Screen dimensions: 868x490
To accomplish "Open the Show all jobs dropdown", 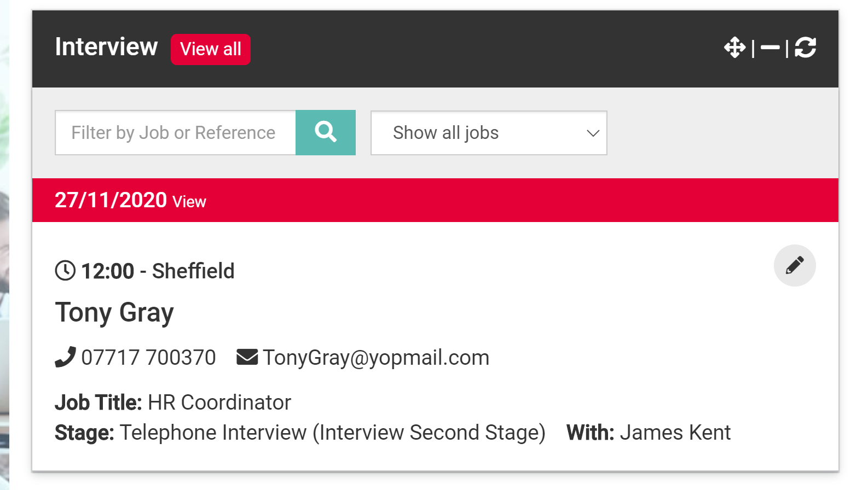I will (x=489, y=133).
